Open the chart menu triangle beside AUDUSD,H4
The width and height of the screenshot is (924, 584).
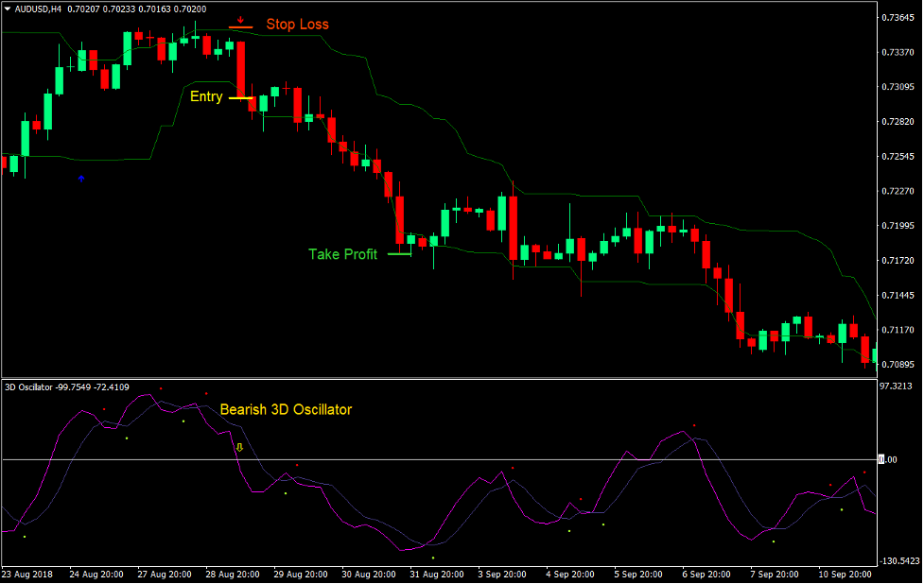click(x=8, y=9)
